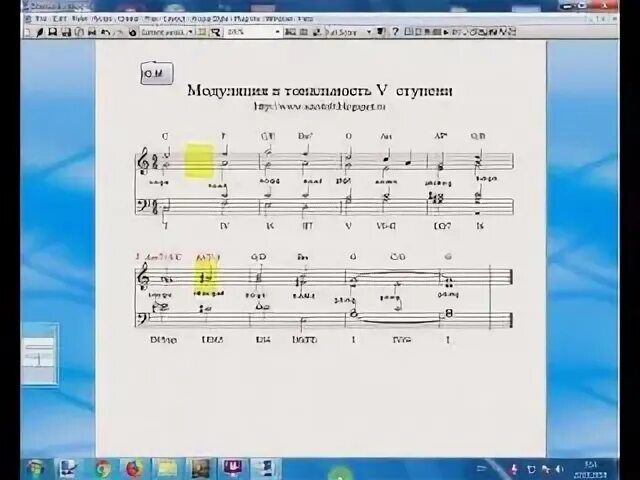Open the View menu
This screenshot has width=640, height=480.
click(79, 19)
